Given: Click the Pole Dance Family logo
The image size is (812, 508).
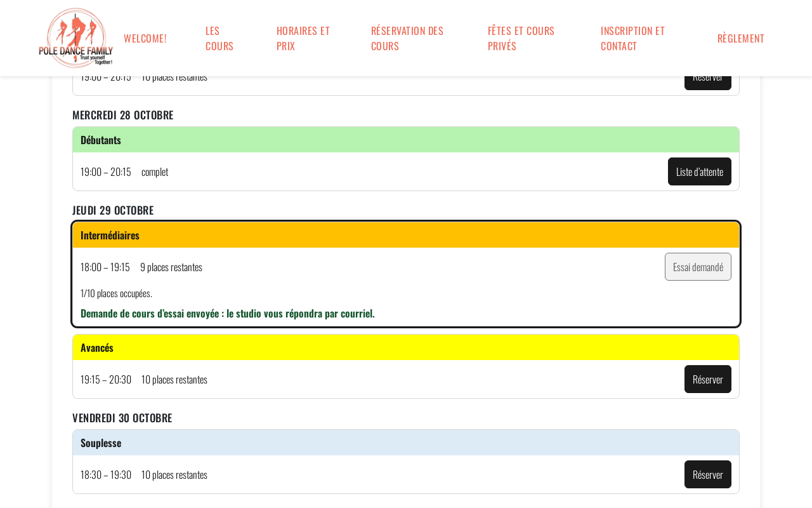Looking at the screenshot, I should (x=75, y=38).
